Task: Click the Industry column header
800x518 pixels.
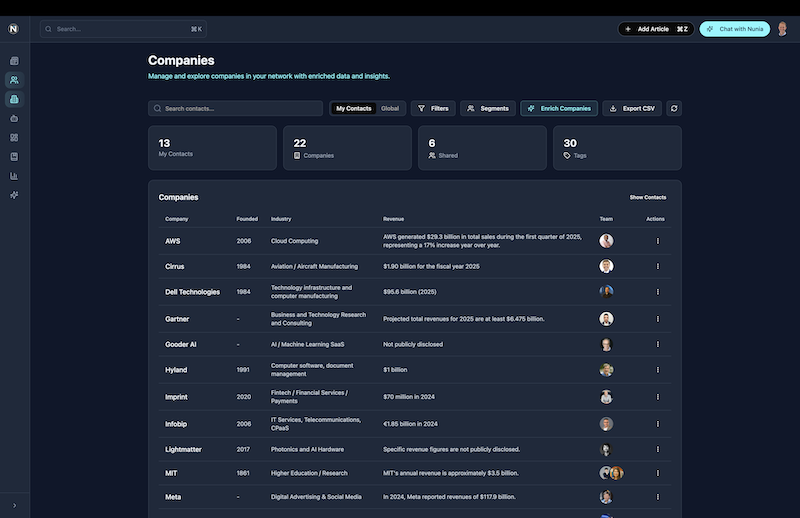Action: (281, 219)
